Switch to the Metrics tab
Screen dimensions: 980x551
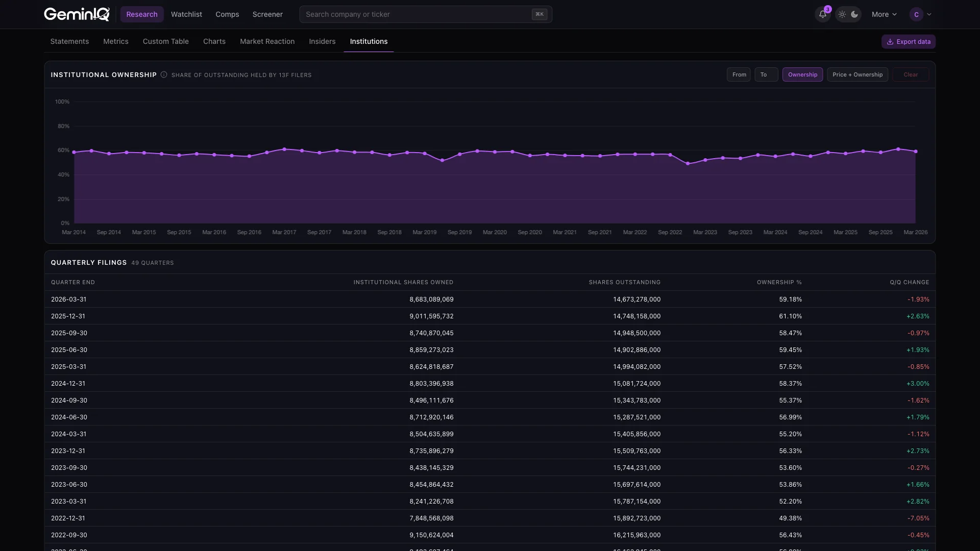pos(116,41)
